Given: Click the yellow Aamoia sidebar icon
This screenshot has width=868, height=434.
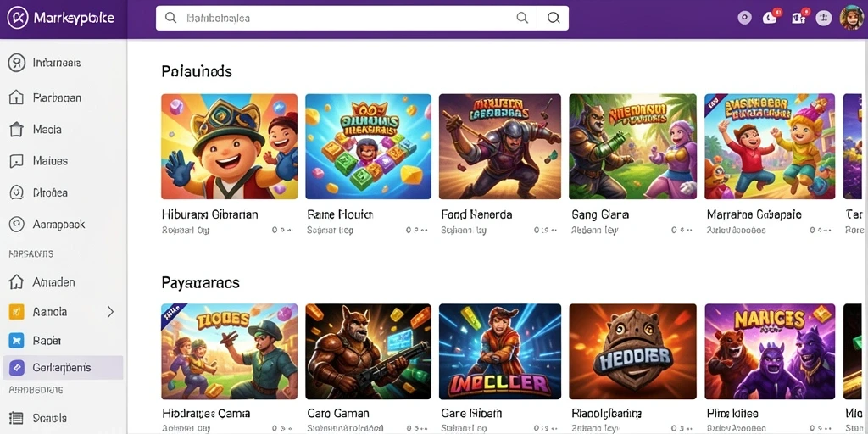Looking at the screenshot, I should tap(17, 312).
